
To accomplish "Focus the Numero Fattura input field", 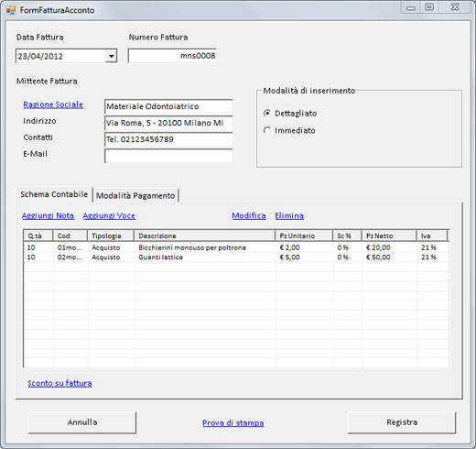I will (x=172, y=56).
